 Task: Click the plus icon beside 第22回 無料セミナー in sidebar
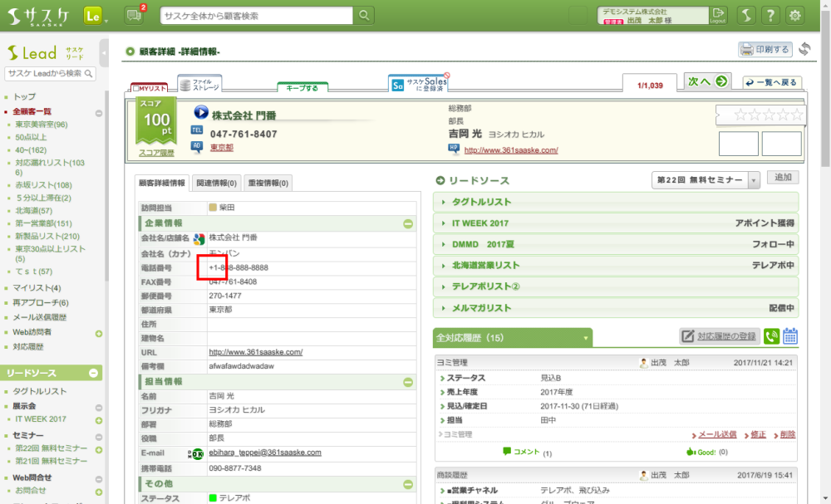(99, 449)
